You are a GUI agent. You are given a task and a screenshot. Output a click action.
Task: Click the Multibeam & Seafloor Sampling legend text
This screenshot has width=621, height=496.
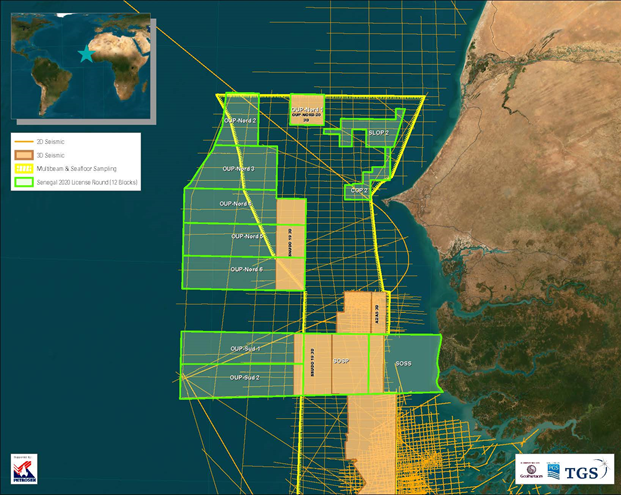[76, 170]
